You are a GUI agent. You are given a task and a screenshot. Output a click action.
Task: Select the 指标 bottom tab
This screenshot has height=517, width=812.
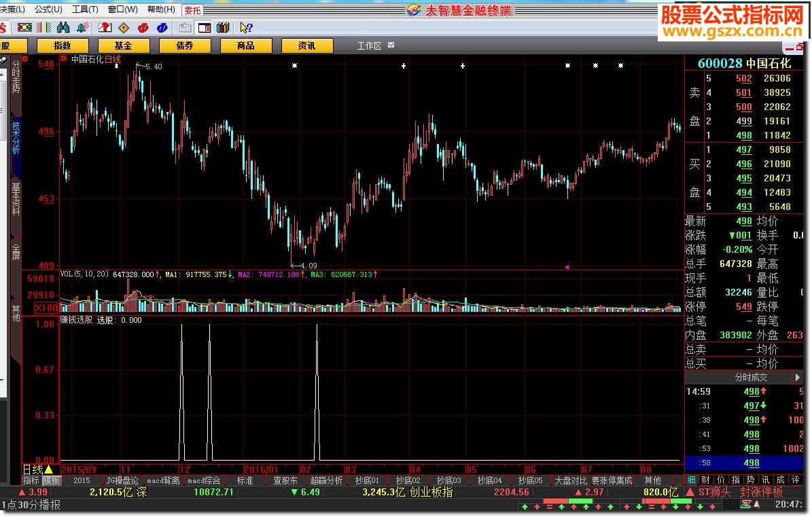pyautogui.click(x=31, y=480)
